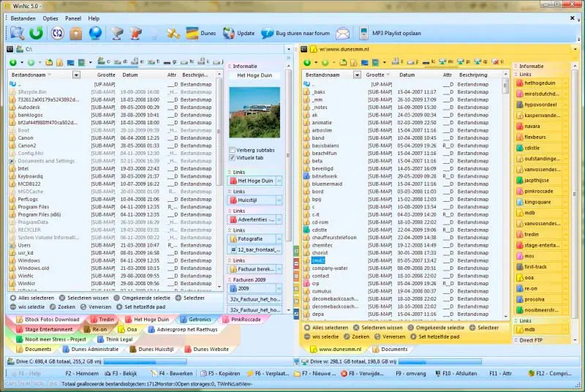Image resolution: width=585 pixels, height=392 pixels.
Task: Click the folder-up icon in left panel
Action: (x=49, y=62)
